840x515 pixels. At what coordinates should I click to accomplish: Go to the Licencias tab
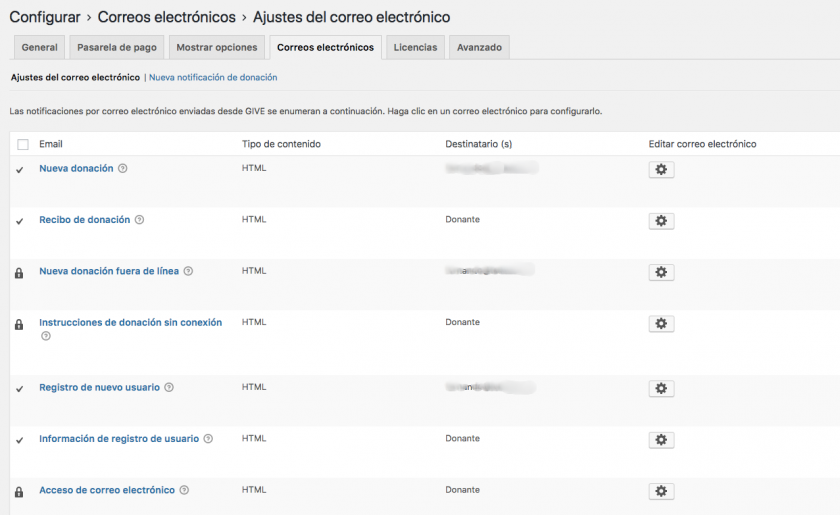415,47
